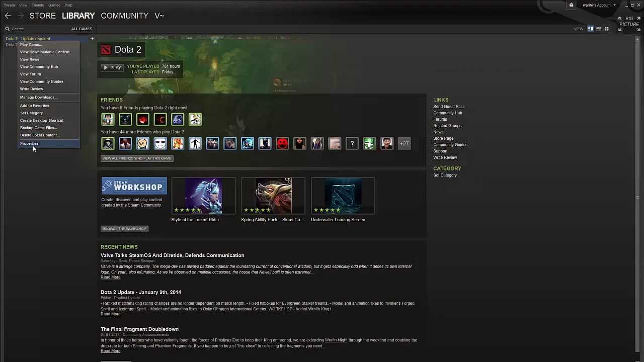
Task: Choose Create Desktop Shortcut
Action: (x=49, y=121)
